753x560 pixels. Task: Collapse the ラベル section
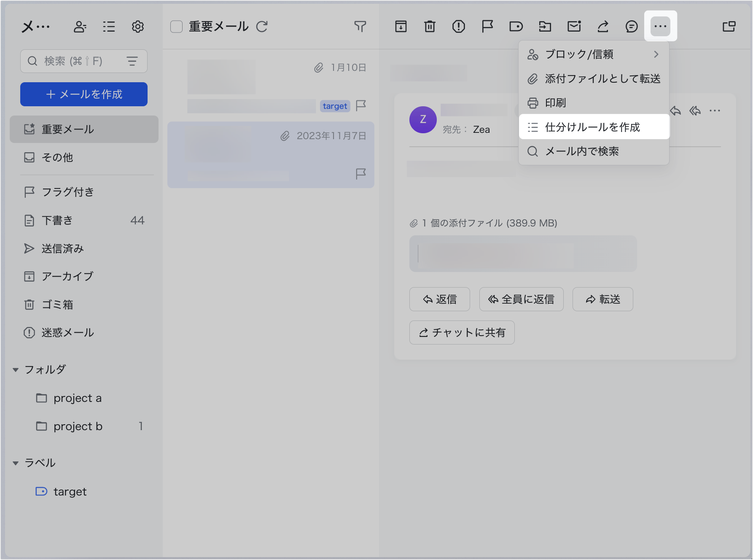16,463
